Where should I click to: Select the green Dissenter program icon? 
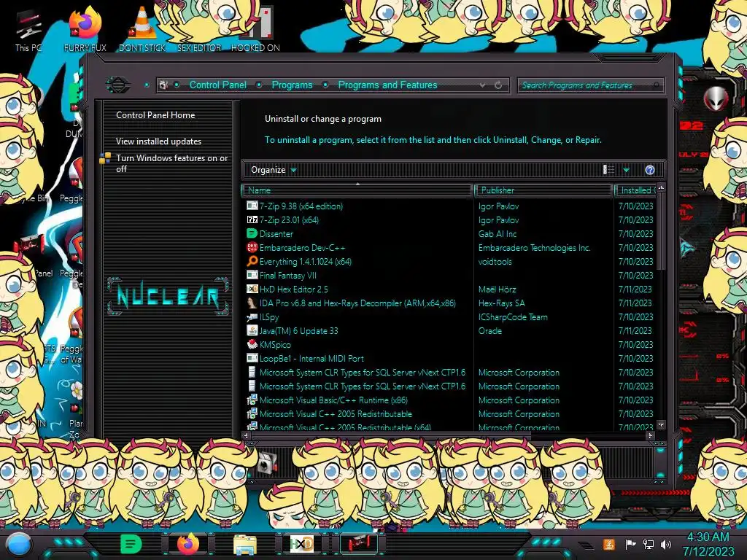coord(252,234)
